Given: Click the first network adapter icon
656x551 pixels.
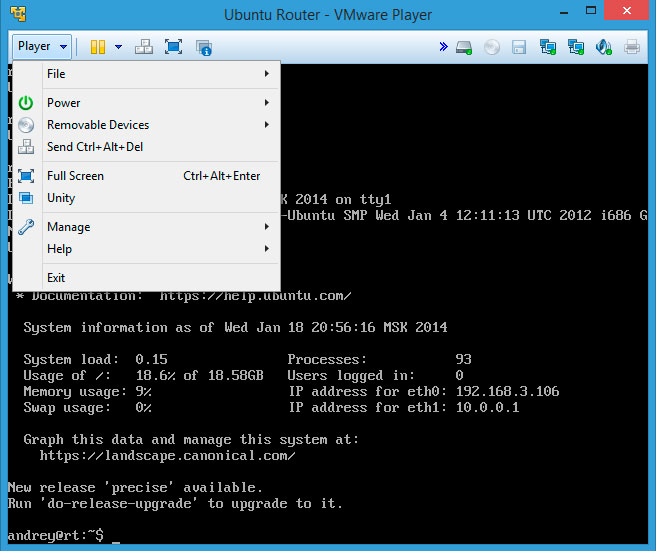Looking at the screenshot, I should 548,47.
